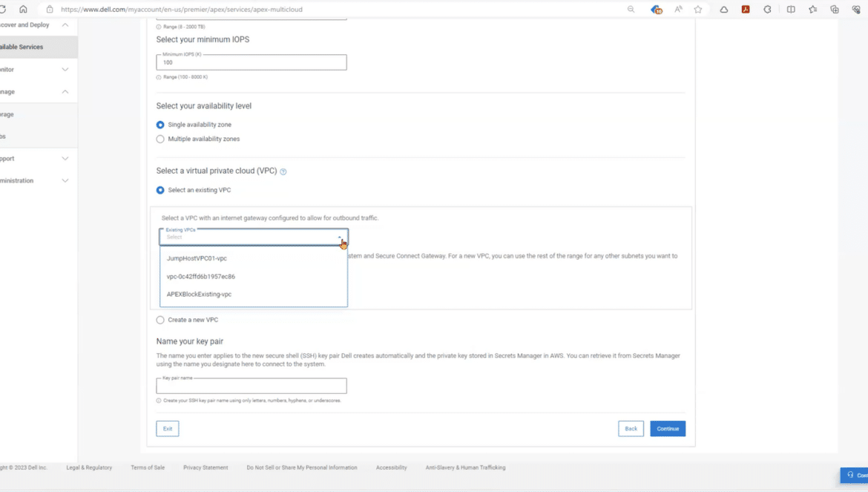Open Available Services sidebar item
This screenshot has height=492, width=868.
38,47
